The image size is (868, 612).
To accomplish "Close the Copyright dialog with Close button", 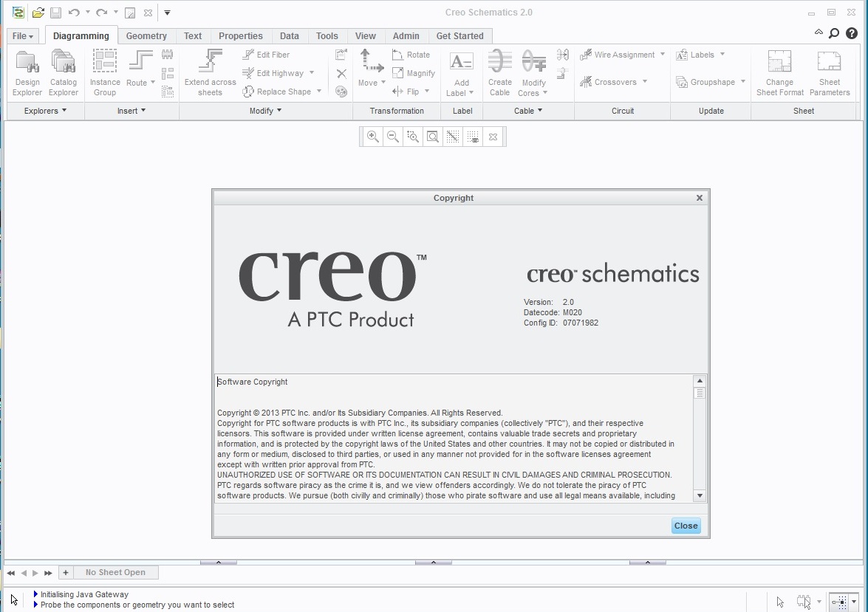I will tap(686, 526).
